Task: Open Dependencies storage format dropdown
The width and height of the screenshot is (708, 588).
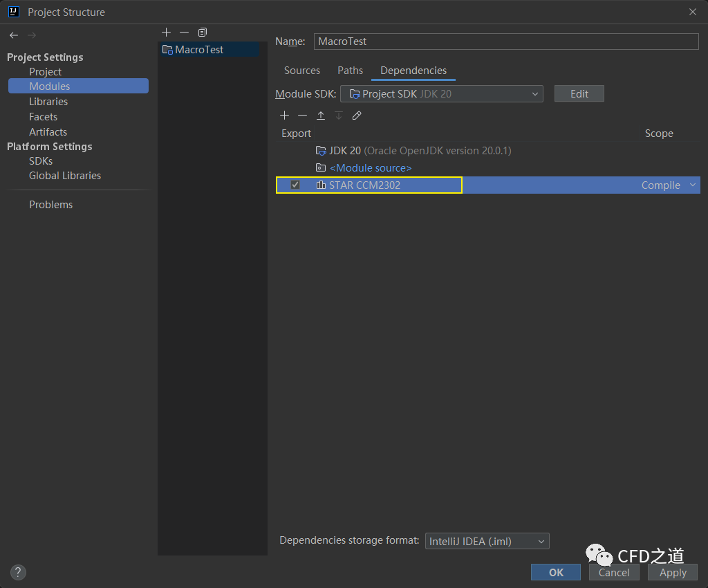Action: pos(486,541)
